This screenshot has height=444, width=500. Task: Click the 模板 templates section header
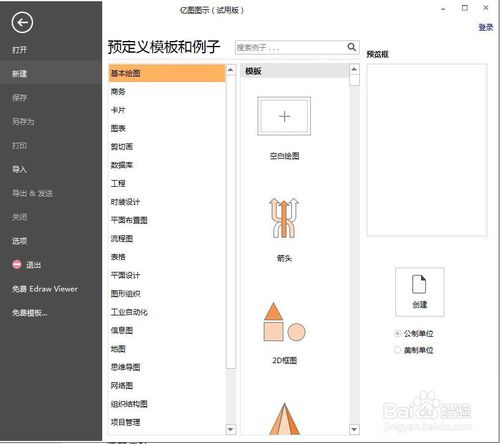tap(295, 71)
